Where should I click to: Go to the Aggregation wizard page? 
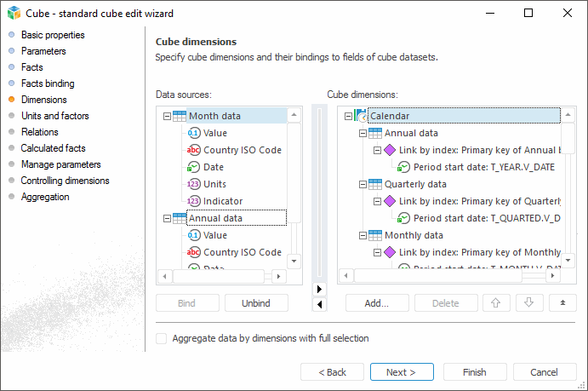click(45, 197)
